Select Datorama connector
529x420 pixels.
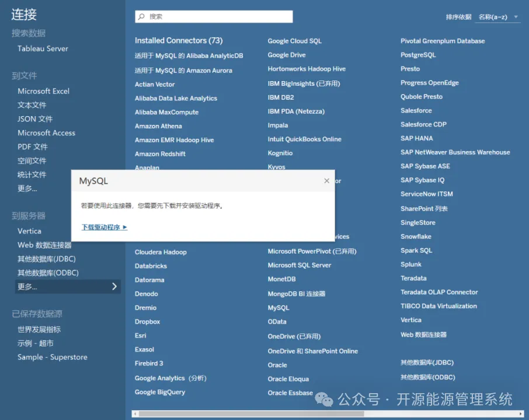click(x=149, y=280)
